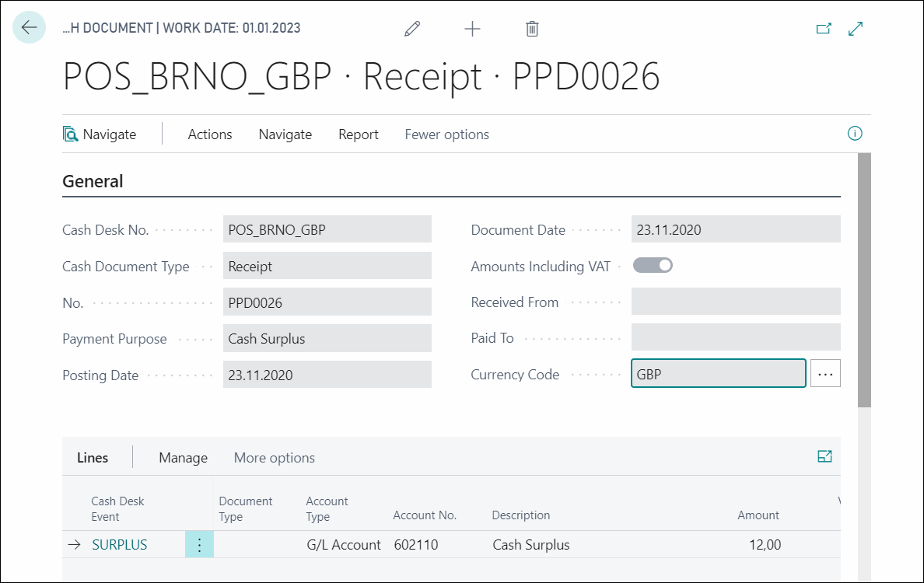Click the empty Paid To field
The image size is (924, 583).
(x=736, y=337)
